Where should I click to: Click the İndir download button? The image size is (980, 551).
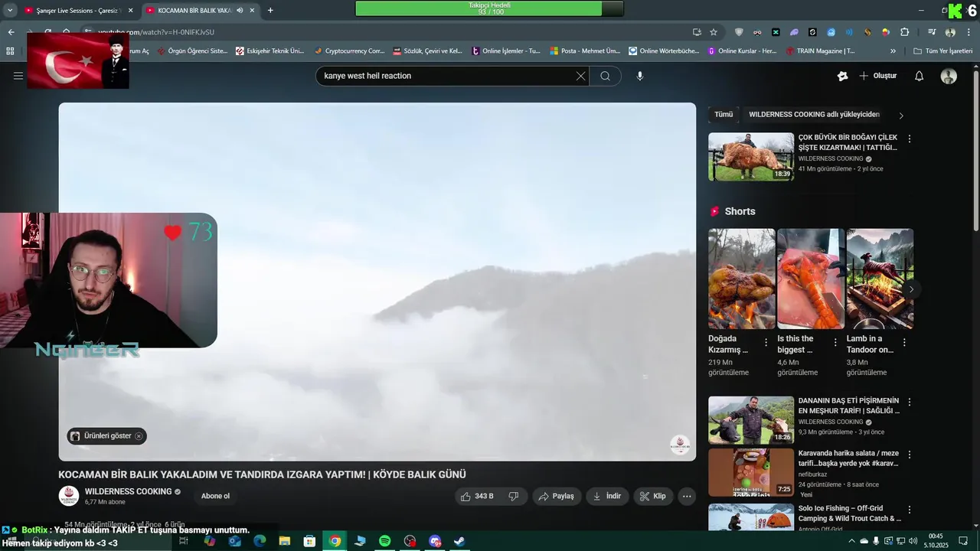point(608,496)
